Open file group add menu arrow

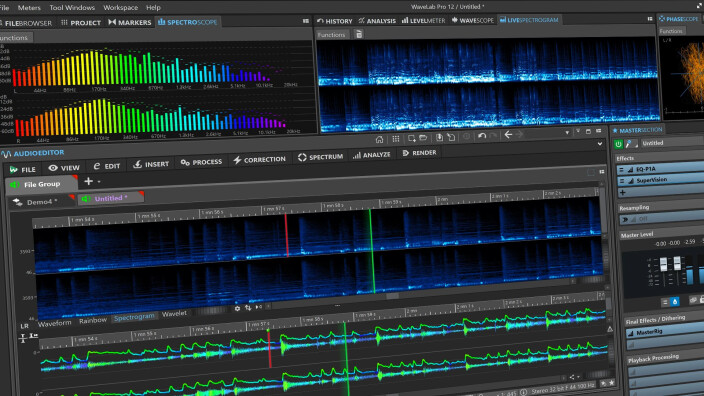click(x=99, y=182)
